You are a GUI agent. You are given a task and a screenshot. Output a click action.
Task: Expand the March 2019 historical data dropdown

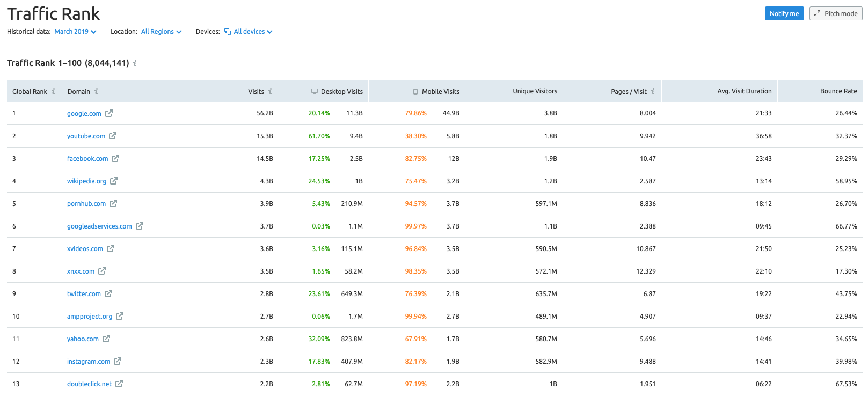click(x=76, y=32)
